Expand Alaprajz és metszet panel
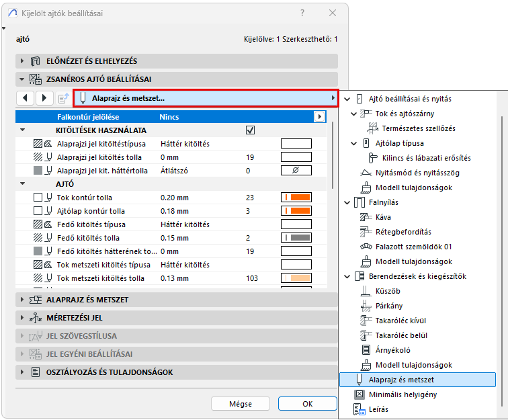508x420 pixels. click(22, 300)
